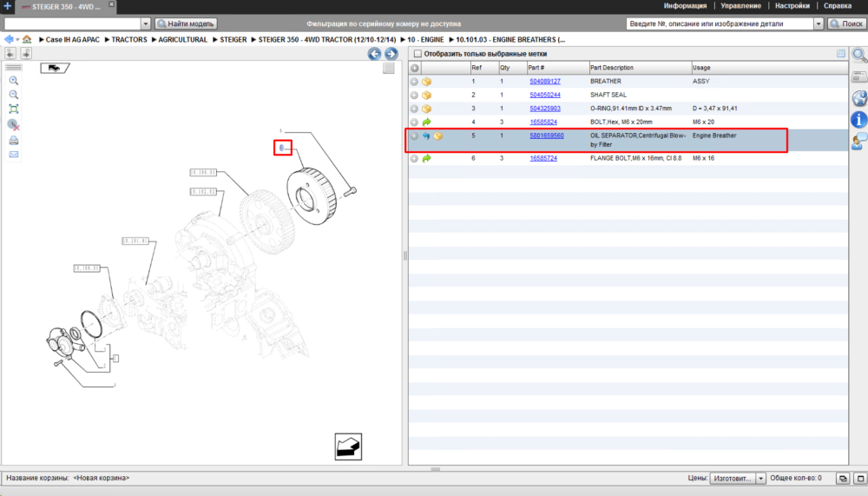Click the home icon in breadcrumb

tap(27, 39)
